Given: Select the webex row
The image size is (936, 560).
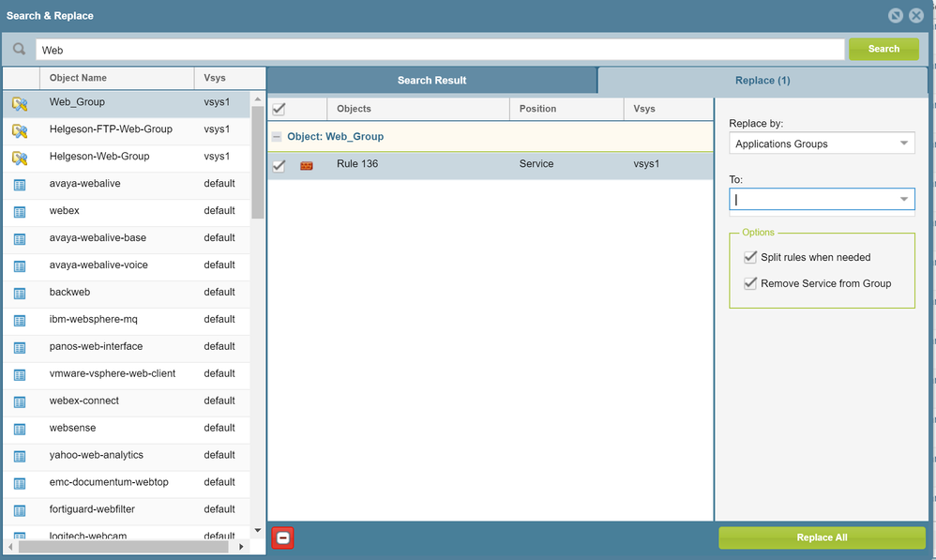Looking at the screenshot, I should point(127,211).
